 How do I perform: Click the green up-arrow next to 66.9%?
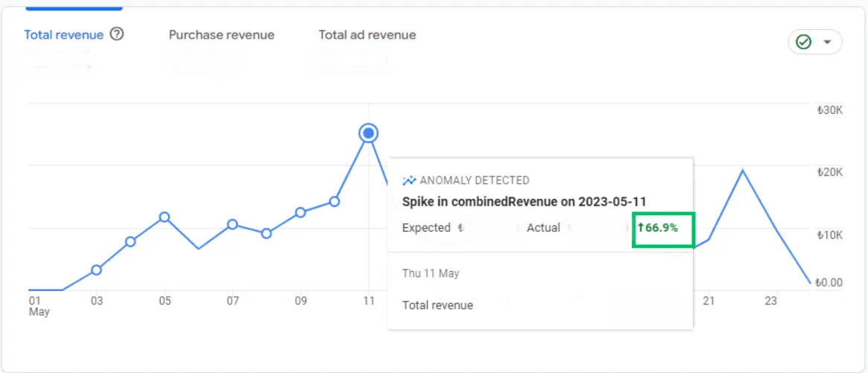(641, 228)
